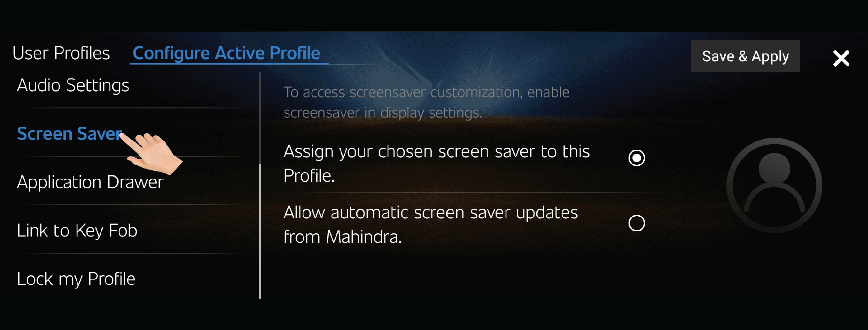Choose Lock my Profile option
The width and height of the screenshot is (868, 330).
point(76,279)
